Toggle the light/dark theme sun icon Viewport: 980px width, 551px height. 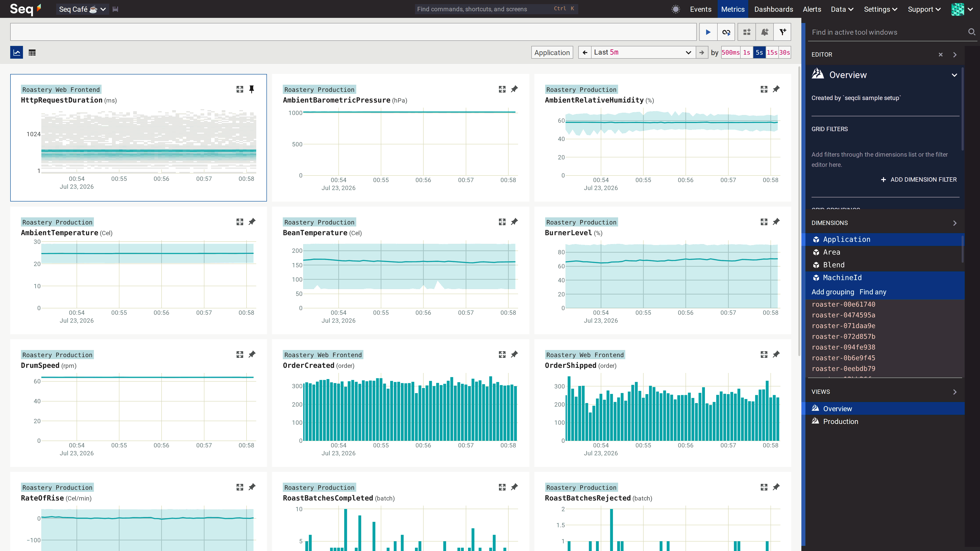coord(676,9)
